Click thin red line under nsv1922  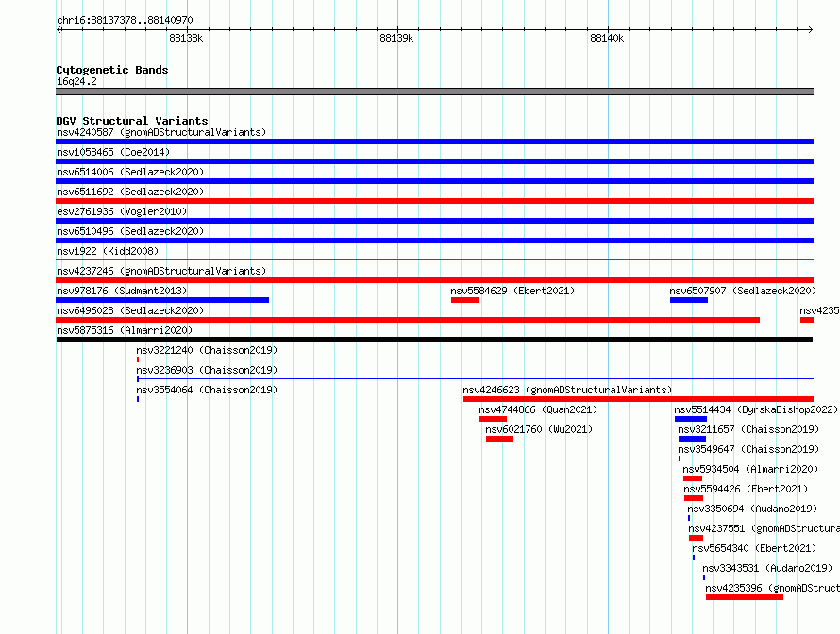pos(434,260)
